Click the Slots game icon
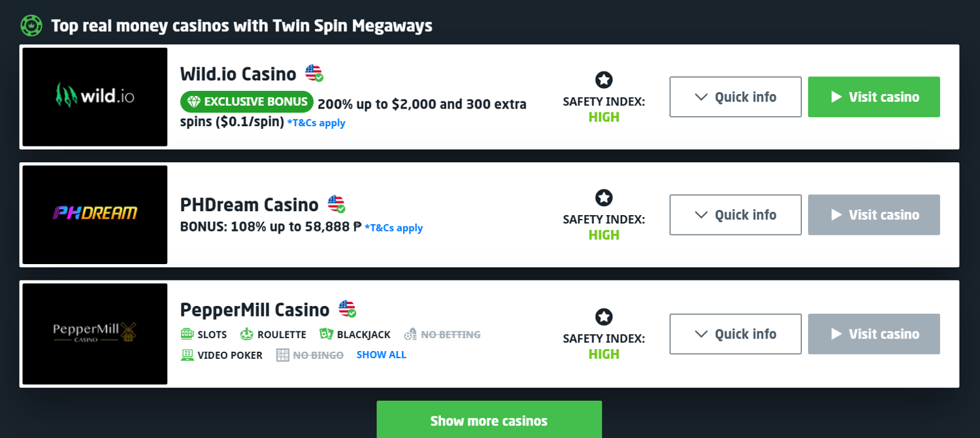 pyautogui.click(x=188, y=334)
